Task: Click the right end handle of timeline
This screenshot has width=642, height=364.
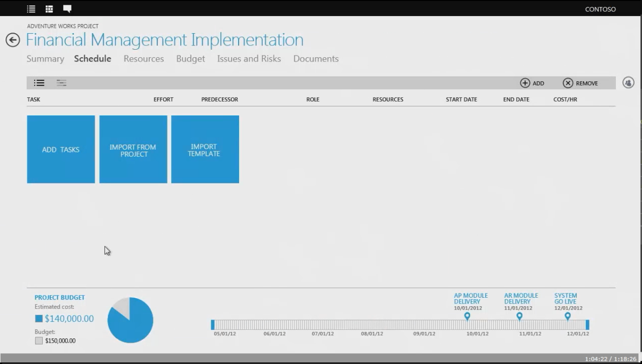Action: pyautogui.click(x=587, y=324)
